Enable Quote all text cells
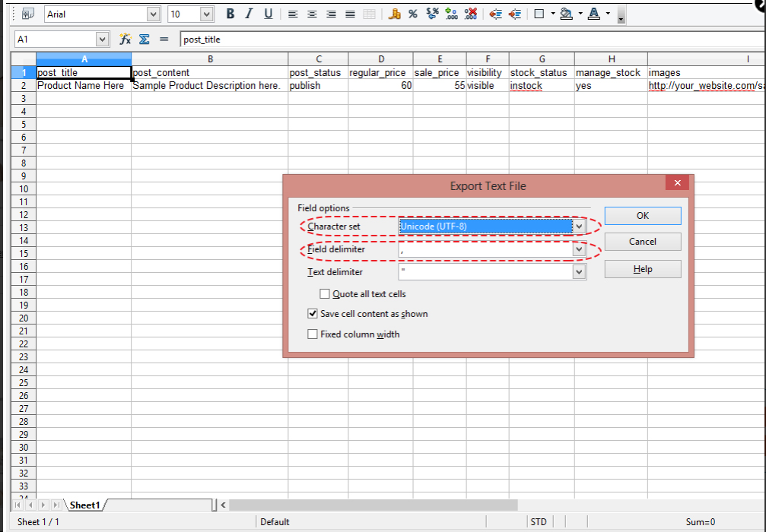Image resolution: width=766 pixels, height=532 pixels. click(324, 294)
